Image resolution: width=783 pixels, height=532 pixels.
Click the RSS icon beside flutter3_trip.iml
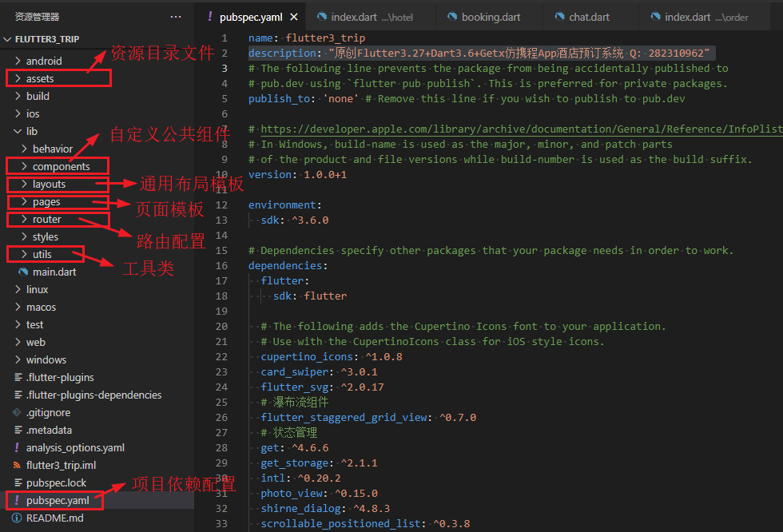17,466
